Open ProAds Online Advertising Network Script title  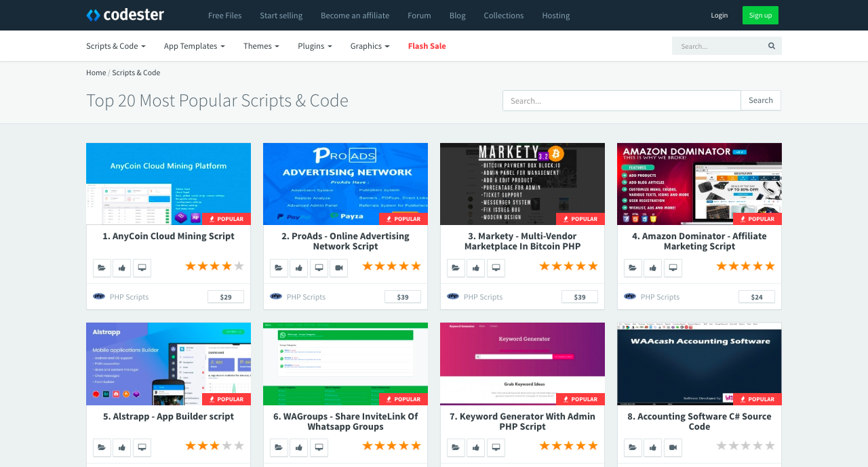click(x=345, y=241)
